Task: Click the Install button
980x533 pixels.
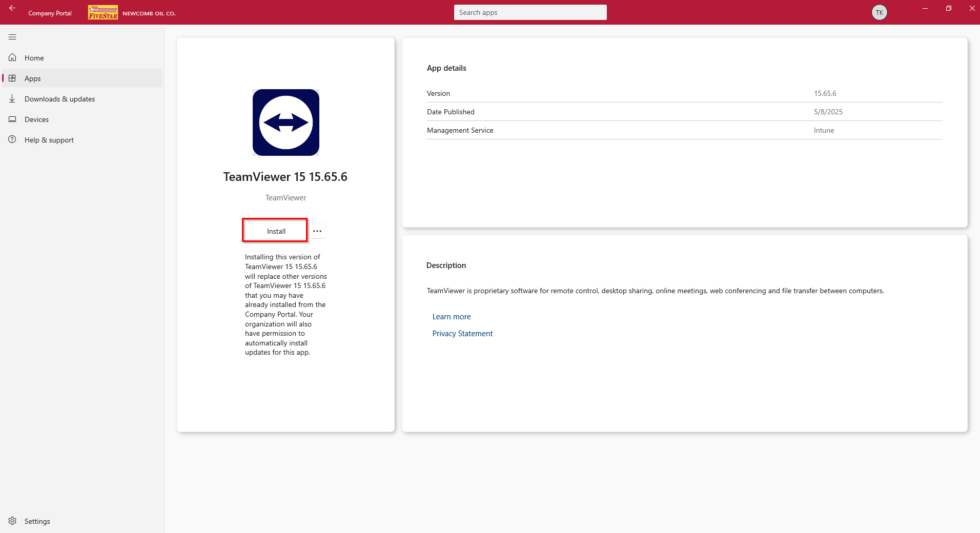Action: [x=275, y=231]
